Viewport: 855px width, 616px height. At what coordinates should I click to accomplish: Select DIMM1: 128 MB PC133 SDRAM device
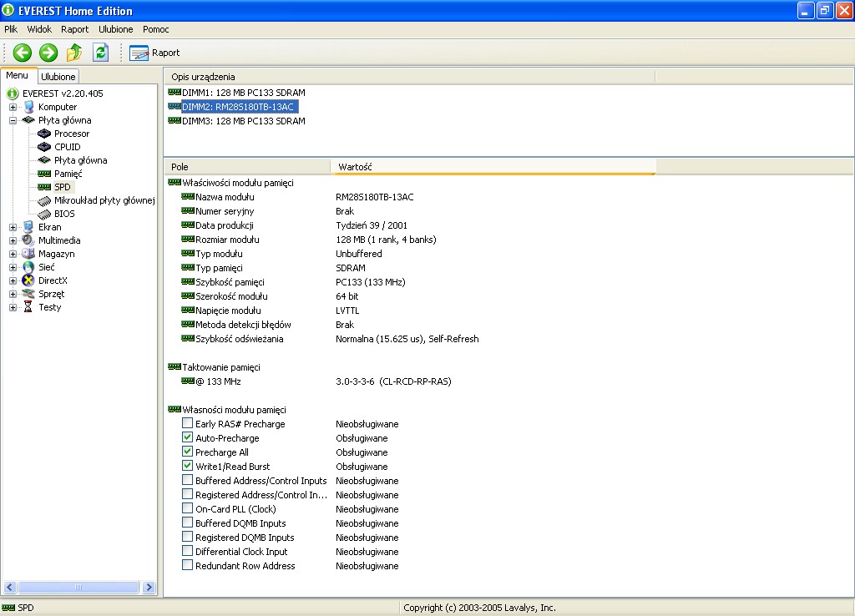[243, 93]
